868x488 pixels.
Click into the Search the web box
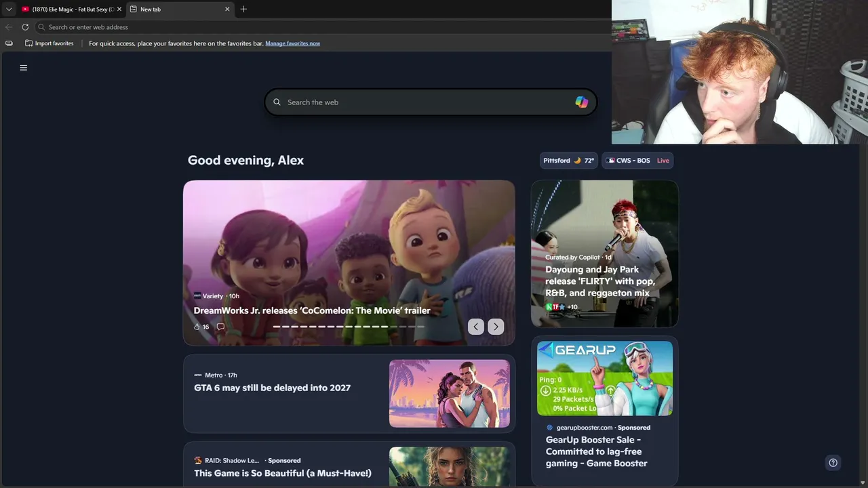coord(431,102)
